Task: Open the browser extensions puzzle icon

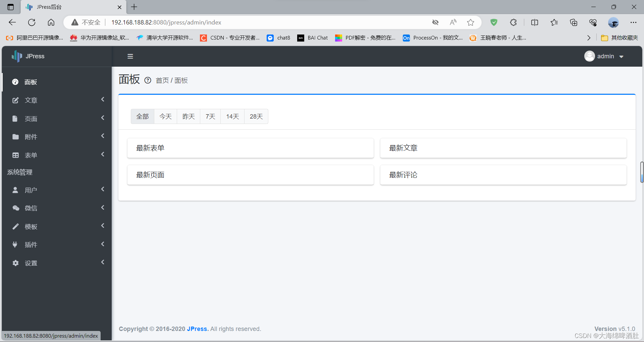Action: click(513, 22)
